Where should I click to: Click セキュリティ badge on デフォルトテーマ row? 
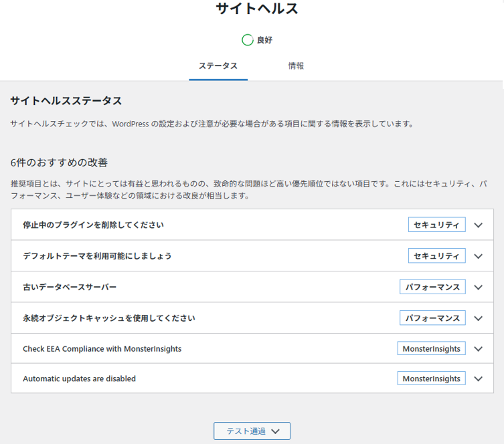(436, 256)
